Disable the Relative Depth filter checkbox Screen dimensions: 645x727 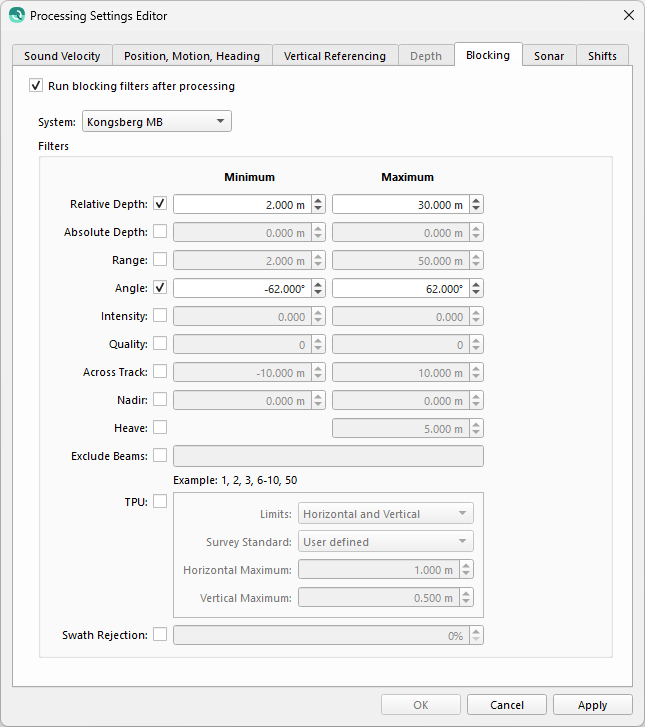160,204
